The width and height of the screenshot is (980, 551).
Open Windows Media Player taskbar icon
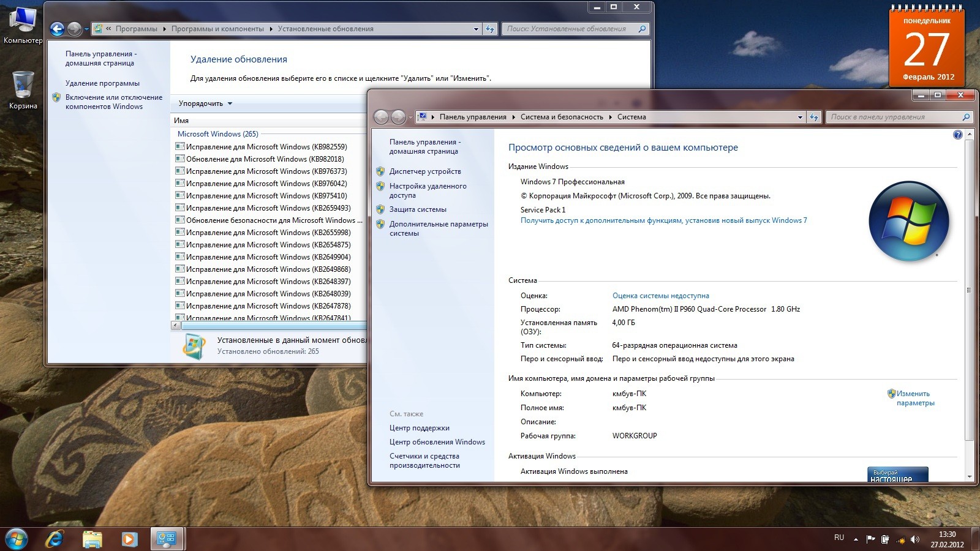point(129,539)
